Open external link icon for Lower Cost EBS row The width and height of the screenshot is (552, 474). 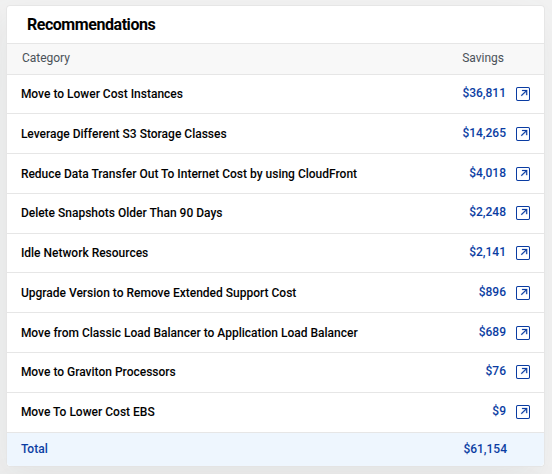pyautogui.click(x=523, y=412)
